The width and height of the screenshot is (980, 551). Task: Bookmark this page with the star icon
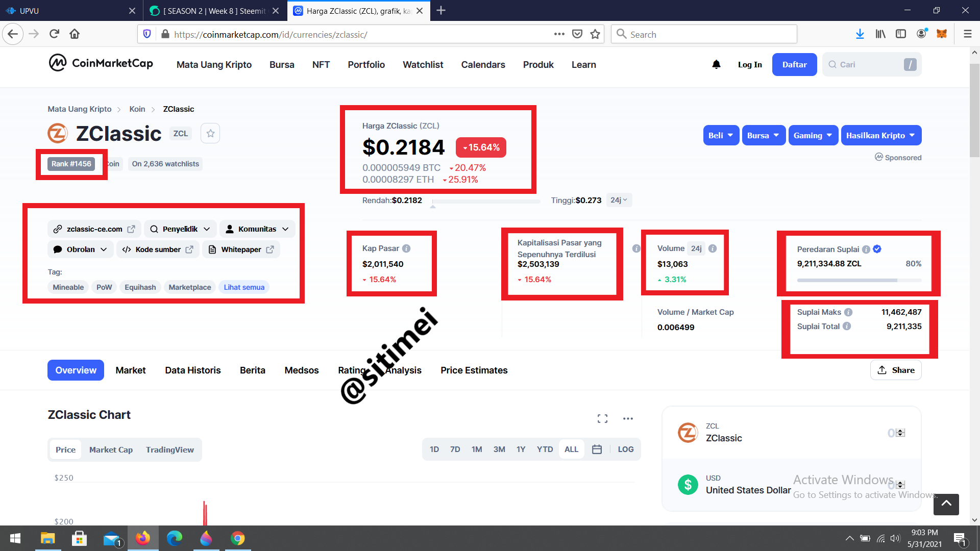[595, 34]
